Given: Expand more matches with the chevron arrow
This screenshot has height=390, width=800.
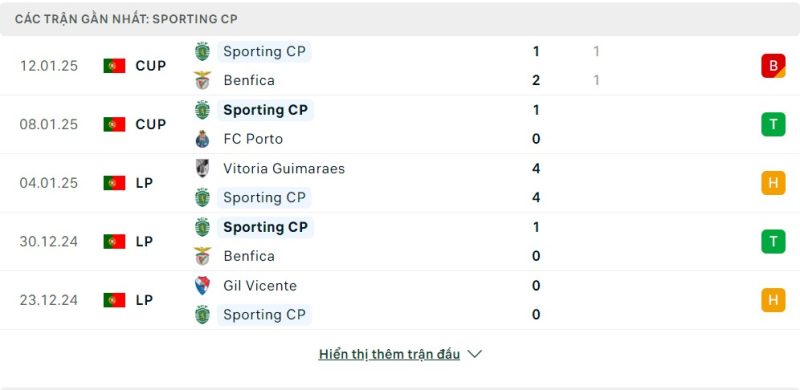Looking at the screenshot, I should pyautogui.click(x=474, y=354).
